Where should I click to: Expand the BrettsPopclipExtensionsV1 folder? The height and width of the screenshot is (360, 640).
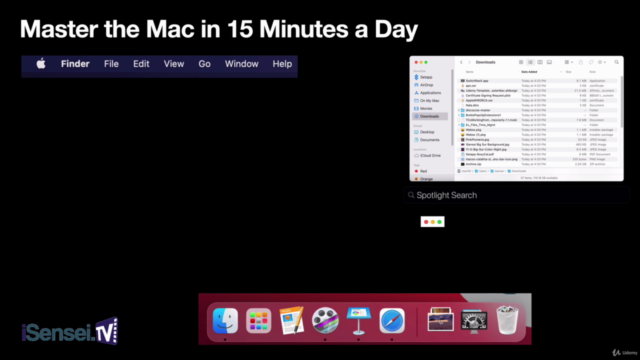[459, 115]
